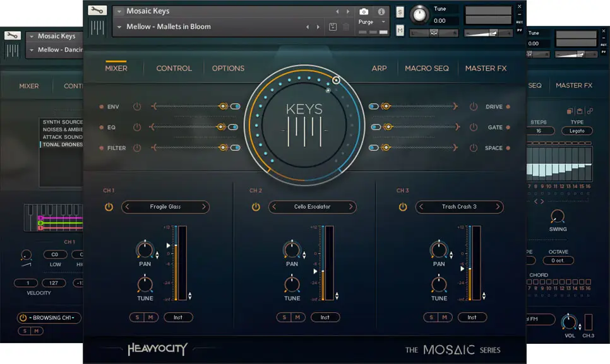Click the delete preset trash icon
The height and width of the screenshot is (364, 610).
pos(346,26)
